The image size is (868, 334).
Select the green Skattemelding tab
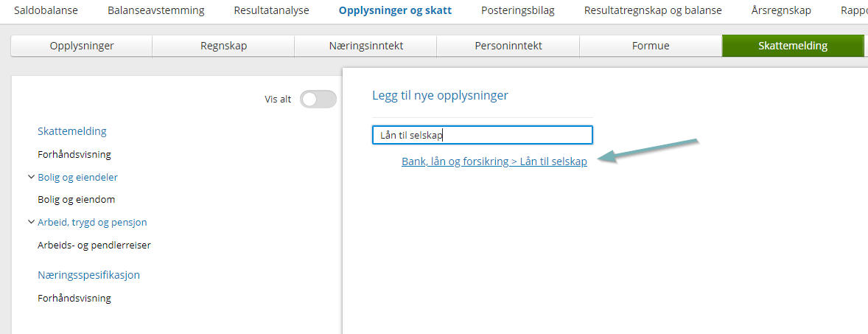click(x=793, y=46)
